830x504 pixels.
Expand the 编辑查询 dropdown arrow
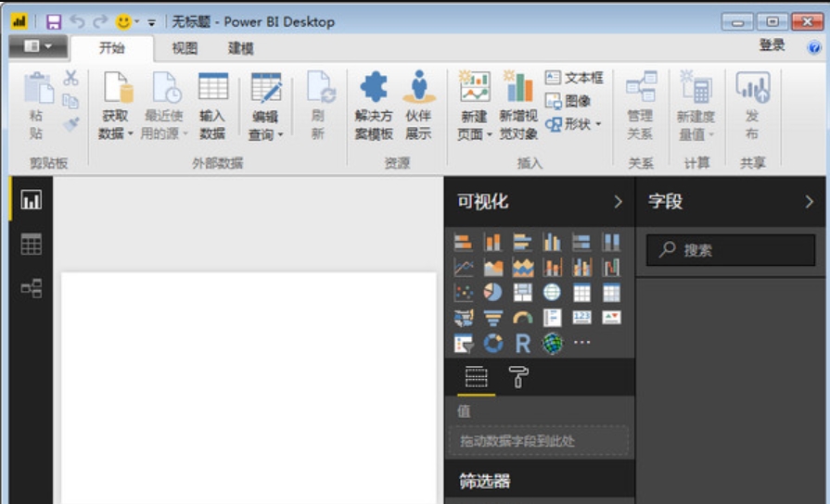pos(281,135)
